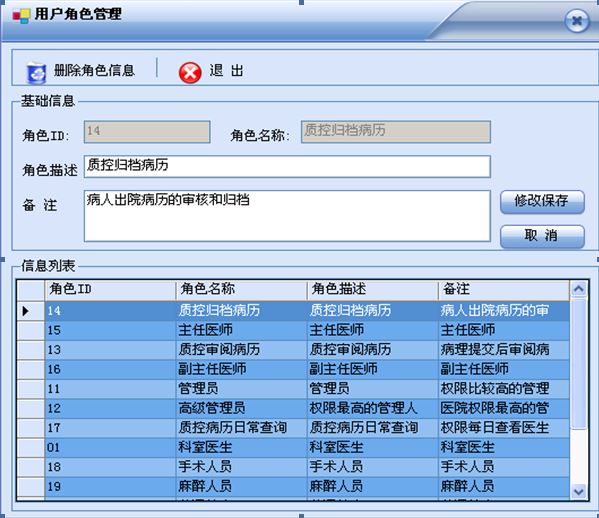
Task: Select the cell with role ID 13
Action: 110,350
